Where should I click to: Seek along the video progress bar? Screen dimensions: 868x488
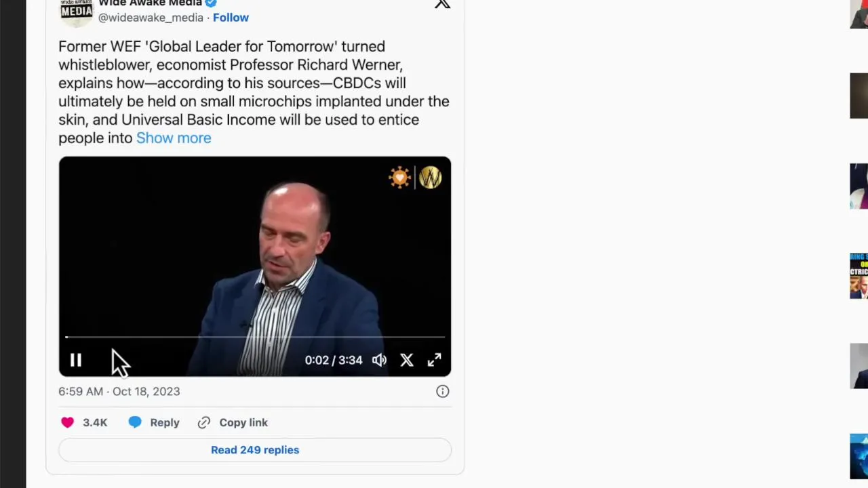coord(255,337)
